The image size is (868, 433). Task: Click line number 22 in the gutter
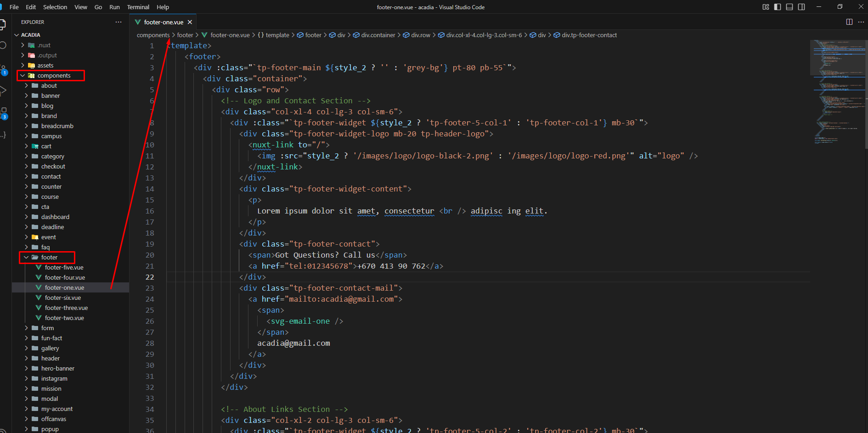click(150, 277)
